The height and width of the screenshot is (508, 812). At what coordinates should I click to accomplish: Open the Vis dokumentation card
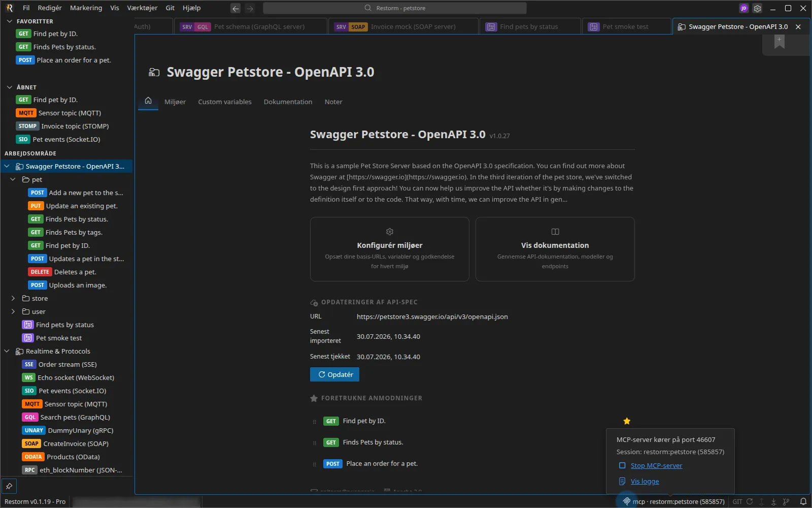coord(555,249)
